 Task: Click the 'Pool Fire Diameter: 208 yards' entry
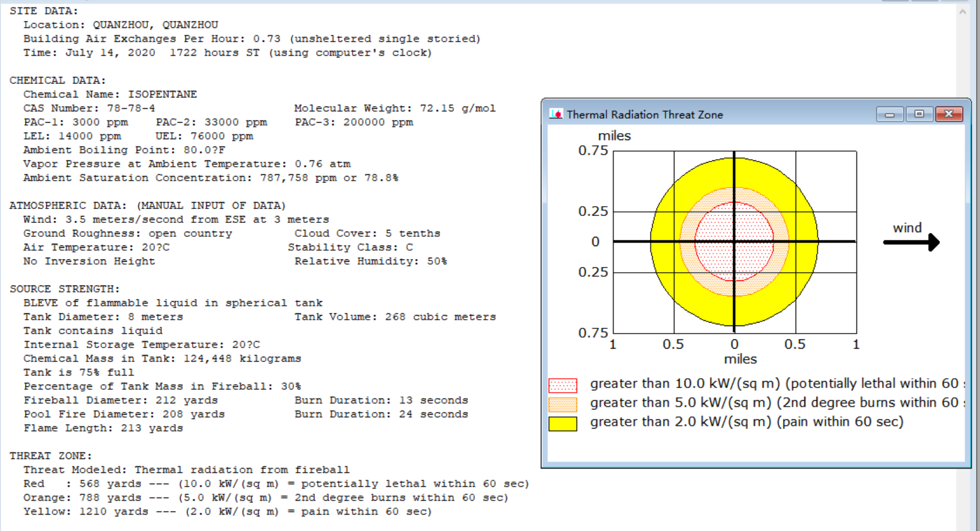(124, 414)
